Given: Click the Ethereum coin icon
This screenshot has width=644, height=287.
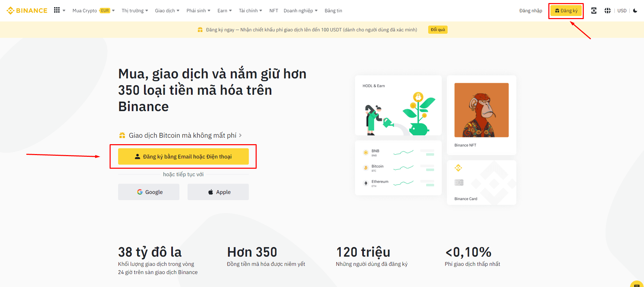Looking at the screenshot, I should [x=366, y=183].
